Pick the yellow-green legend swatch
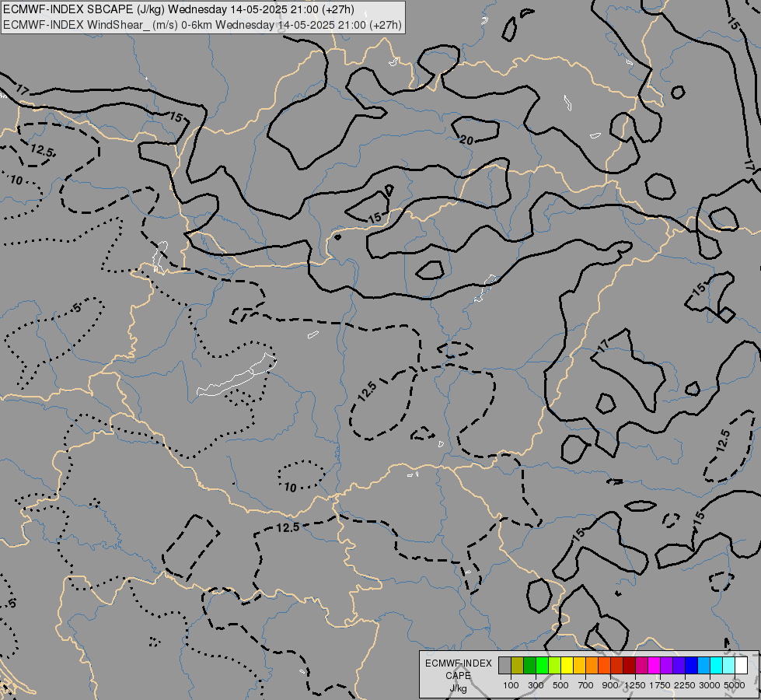The image size is (761, 700). point(555,666)
